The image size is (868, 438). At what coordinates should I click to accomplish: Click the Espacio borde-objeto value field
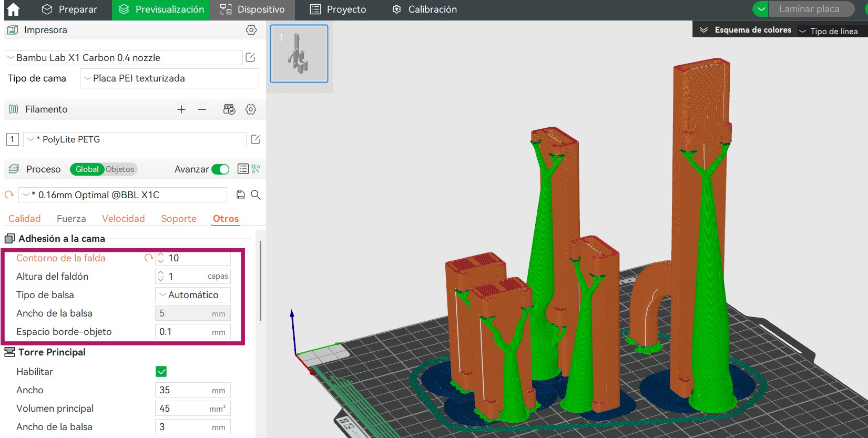click(193, 332)
